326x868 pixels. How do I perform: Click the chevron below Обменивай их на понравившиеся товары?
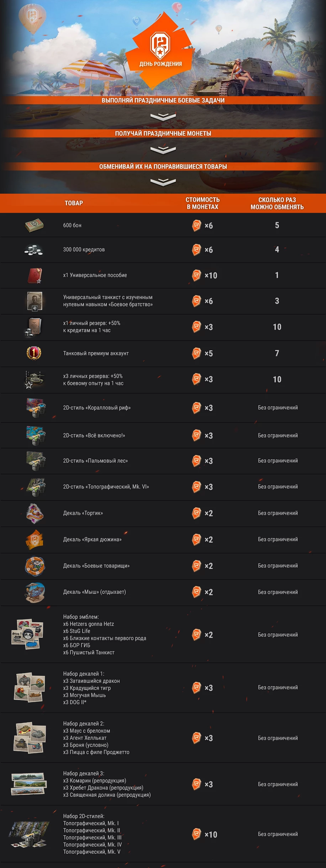point(163,182)
